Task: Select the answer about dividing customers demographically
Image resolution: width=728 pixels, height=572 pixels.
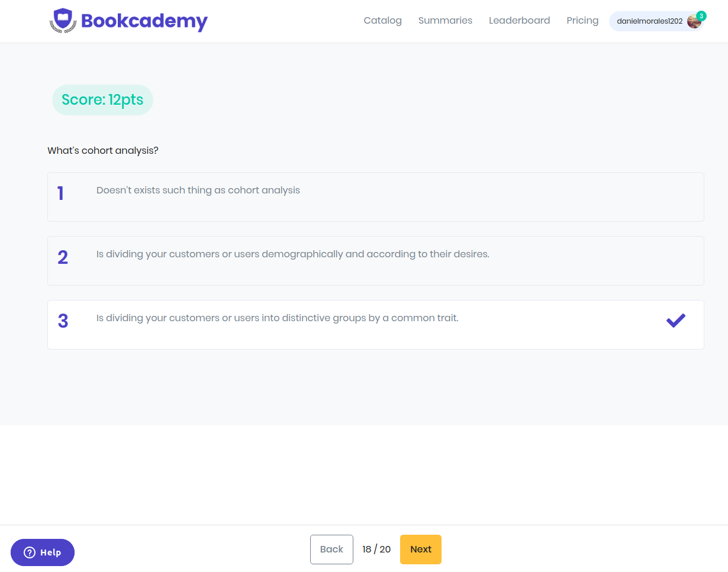Action: point(292,254)
